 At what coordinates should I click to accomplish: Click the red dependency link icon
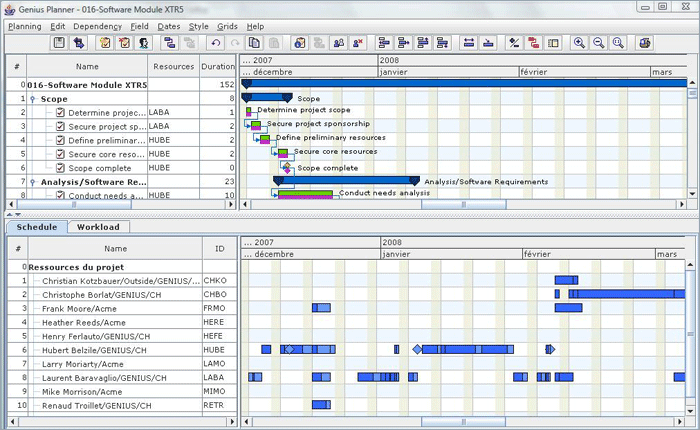(533, 43)
